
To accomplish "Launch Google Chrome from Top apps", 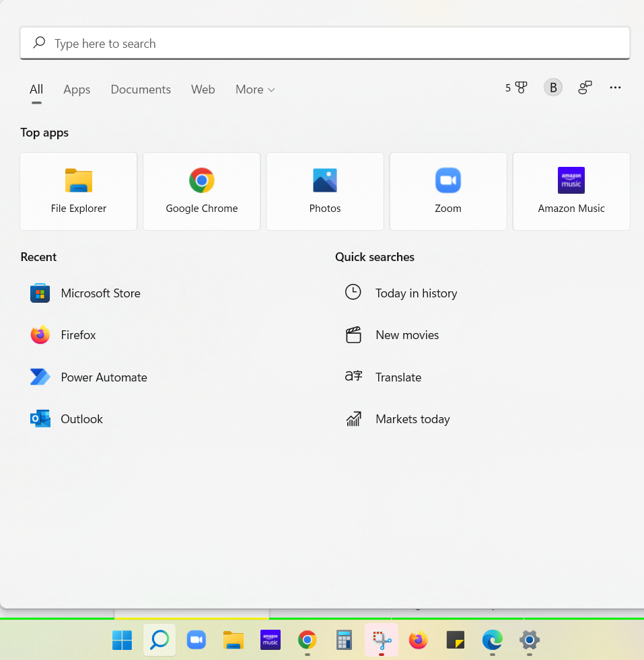I will pos(201,191).
